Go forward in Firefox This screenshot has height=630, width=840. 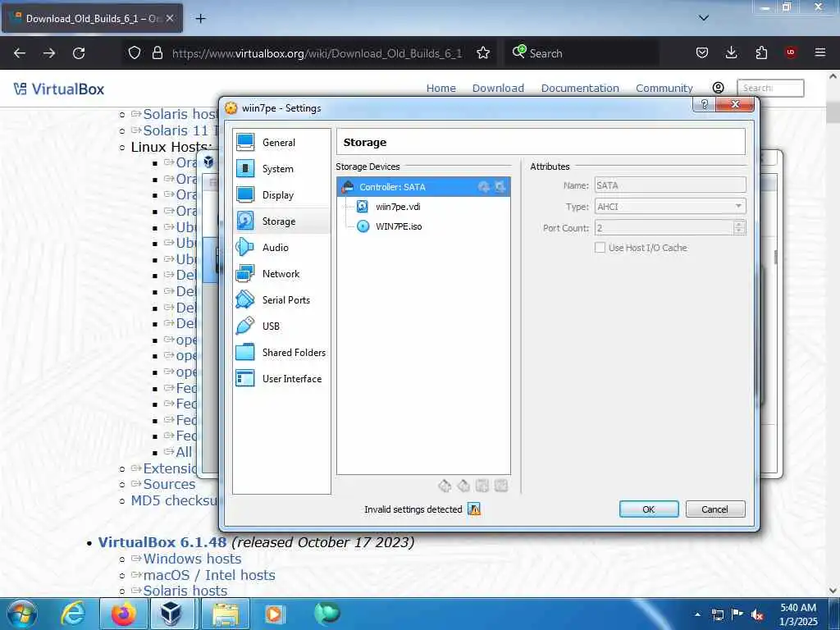point(49,53)
